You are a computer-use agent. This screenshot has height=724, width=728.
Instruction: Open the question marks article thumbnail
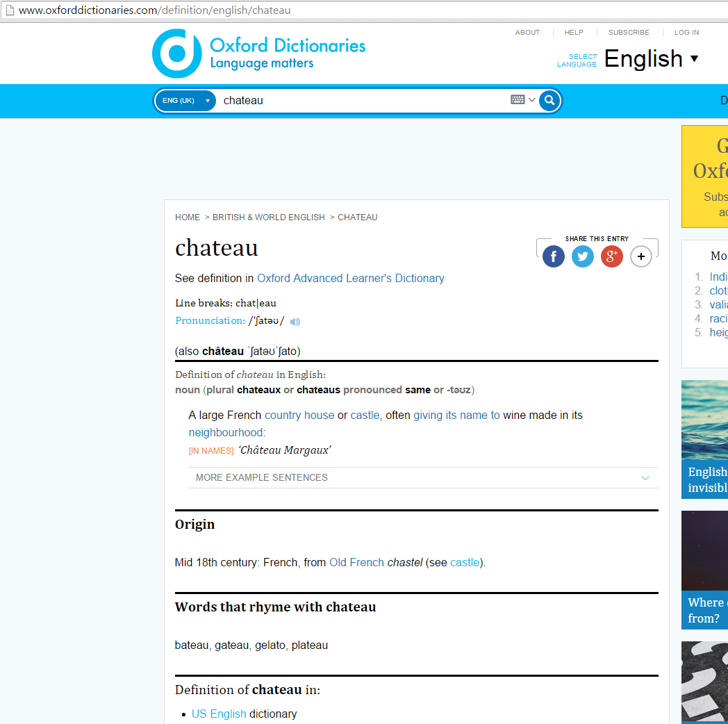pyautogui.click(x=705, y=682)
